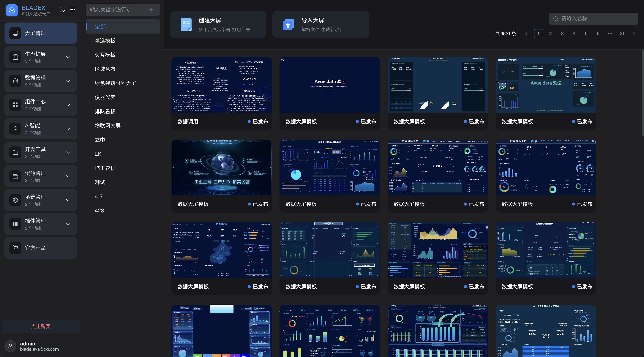Click the 官方产品 shopping cart icon
Viewport: 644px width, 357px height.
[15, 248]
